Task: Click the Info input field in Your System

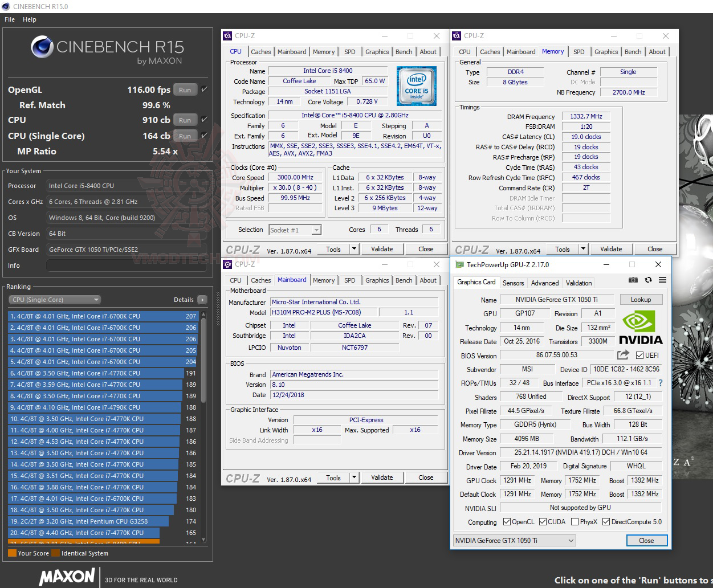Action: [127, 266]
